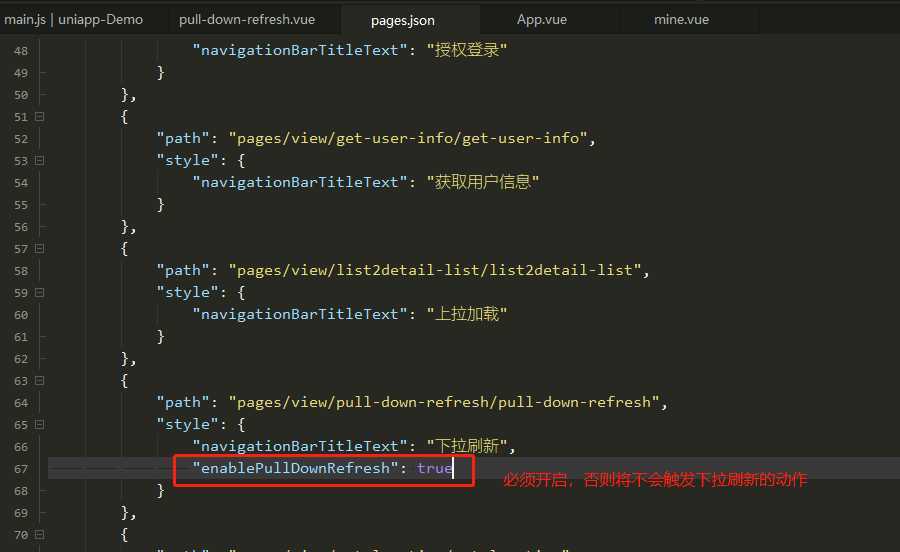Click the "下拉刷新" title string
This screenshot has height=552, width=900.
(467, 446)
